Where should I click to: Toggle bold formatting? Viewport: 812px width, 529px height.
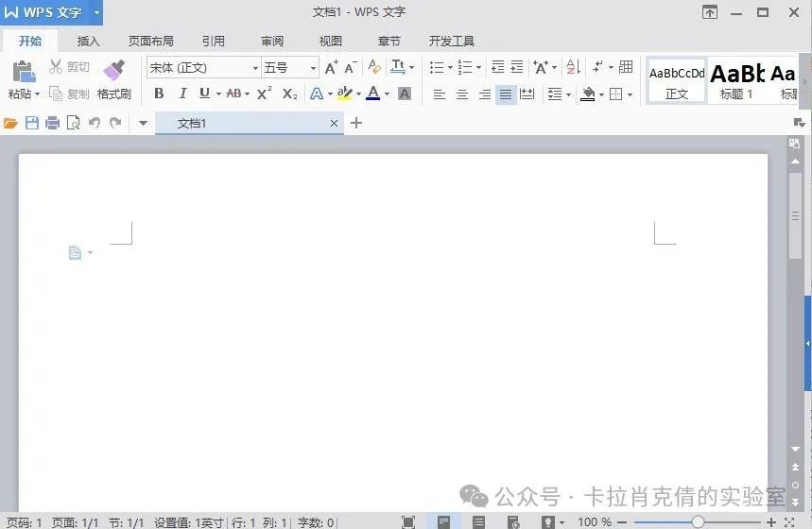point(159,94)
